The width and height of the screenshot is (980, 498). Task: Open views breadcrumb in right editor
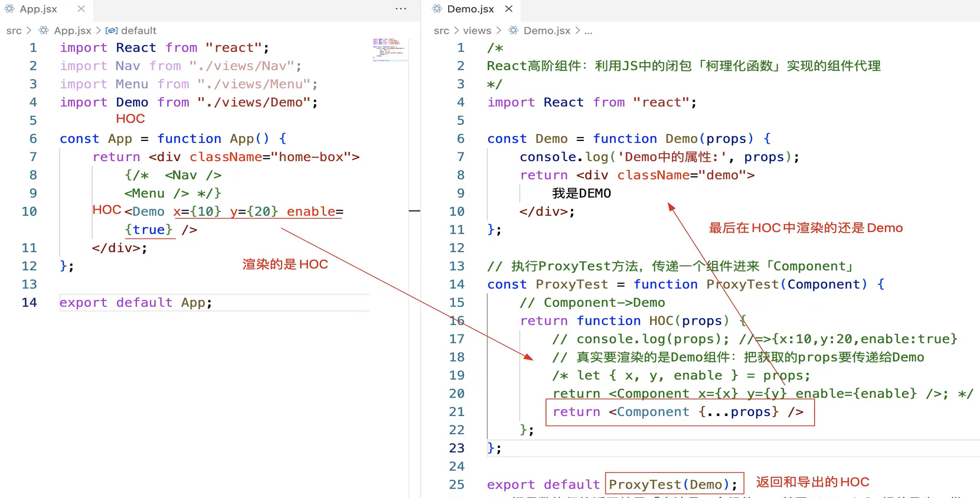(x=477, y=31)
